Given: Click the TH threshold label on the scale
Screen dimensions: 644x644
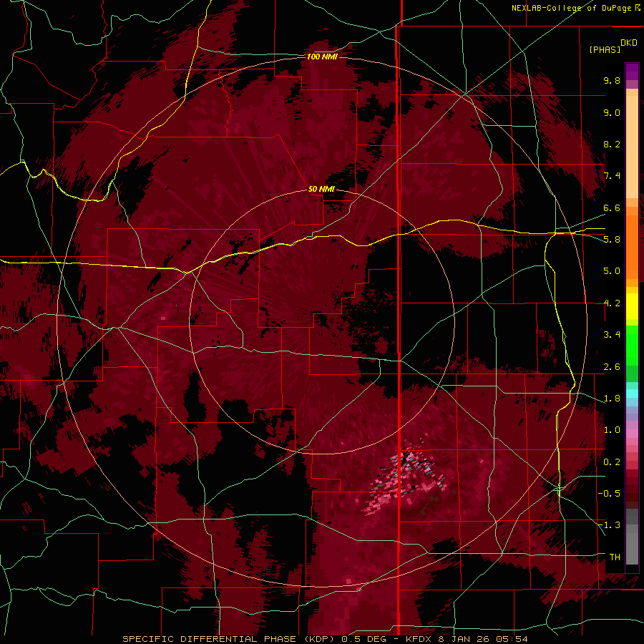Looking at the screenshot, I should coord(615,557).
